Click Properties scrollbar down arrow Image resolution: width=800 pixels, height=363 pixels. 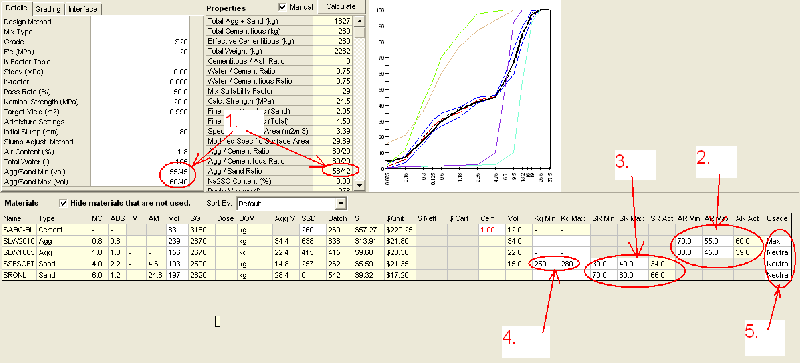coord(360,185)
